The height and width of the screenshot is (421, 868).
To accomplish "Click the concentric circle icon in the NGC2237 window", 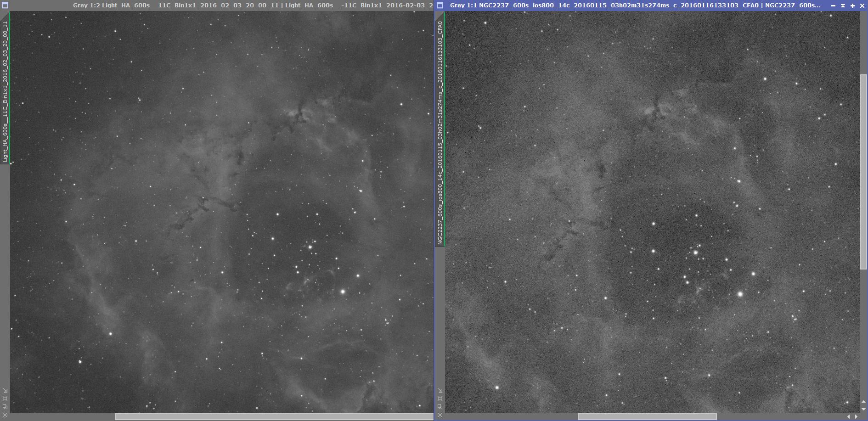I will 440,415.
